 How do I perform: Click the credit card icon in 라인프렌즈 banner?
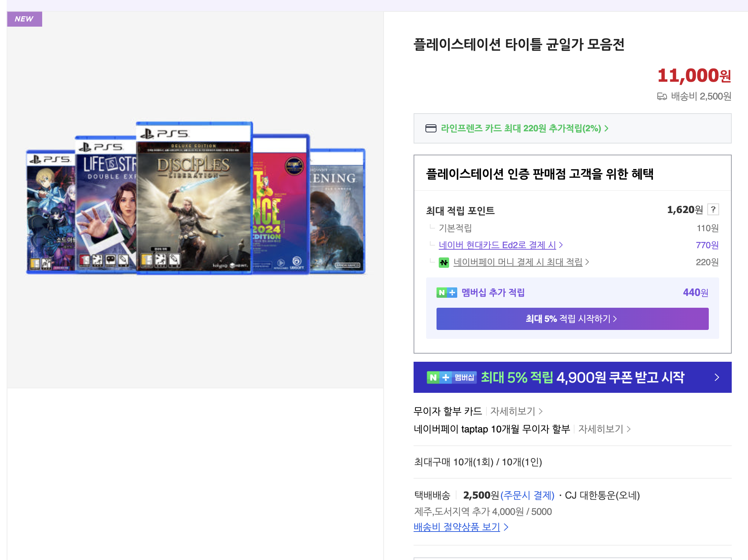[431, 128]
